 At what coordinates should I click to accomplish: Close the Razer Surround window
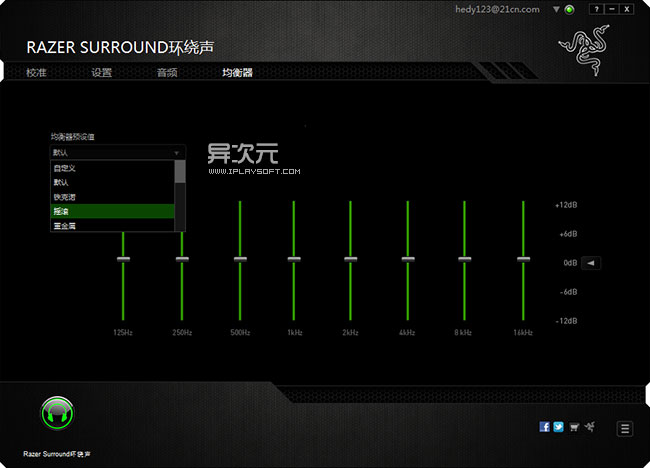(x=627, y=9)
